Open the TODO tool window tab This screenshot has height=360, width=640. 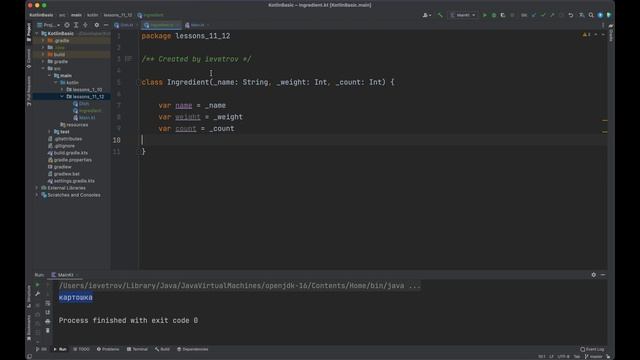pyautogui.click(x=81, y=349)
